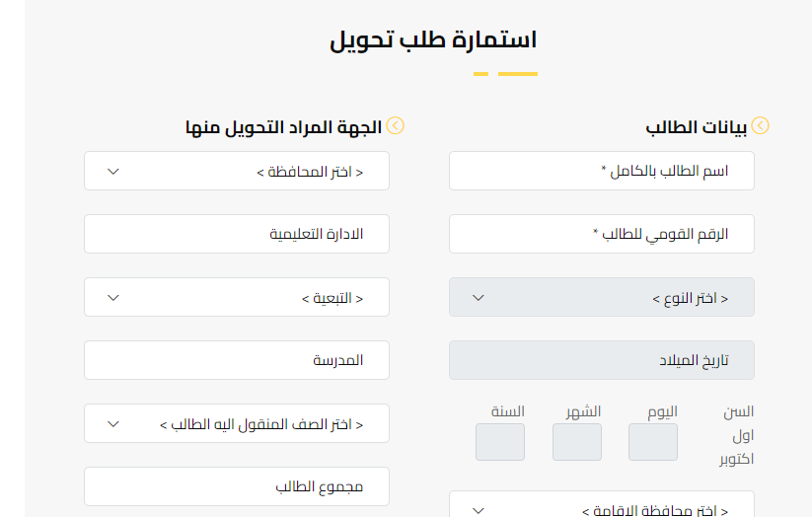Click the circled arrow icon beside بيانات الطالب
This screenshot has width=812, height=517.
click(x=761, y=126)
